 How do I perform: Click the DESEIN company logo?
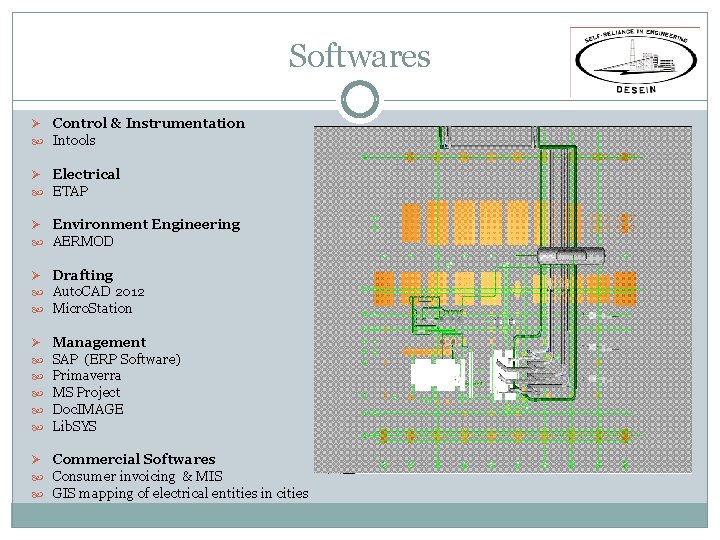pos(636,62)
